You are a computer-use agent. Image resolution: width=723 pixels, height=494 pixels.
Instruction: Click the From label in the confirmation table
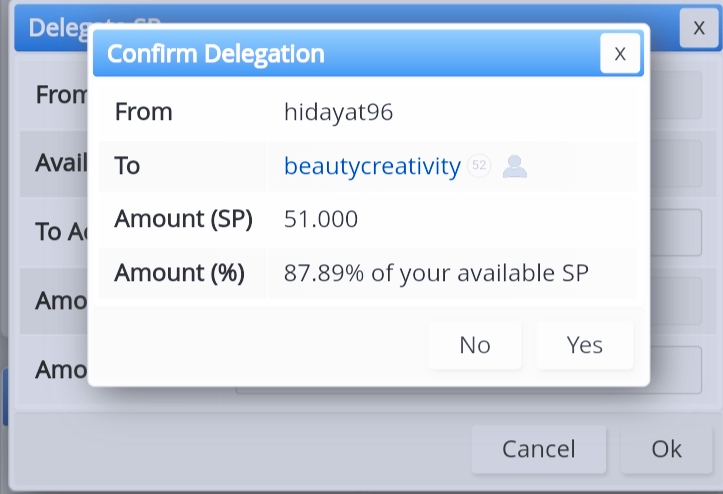(143, 112)
